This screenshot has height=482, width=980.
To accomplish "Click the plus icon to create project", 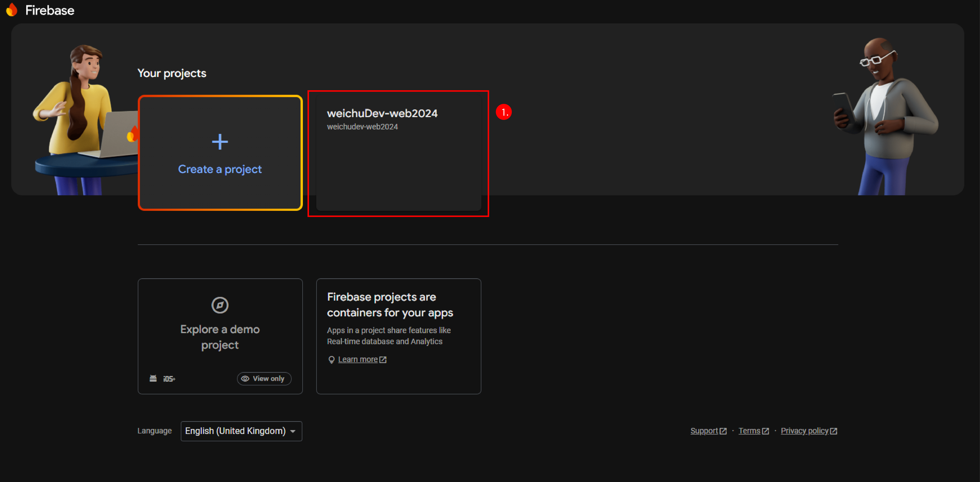I will coord(220,142).
